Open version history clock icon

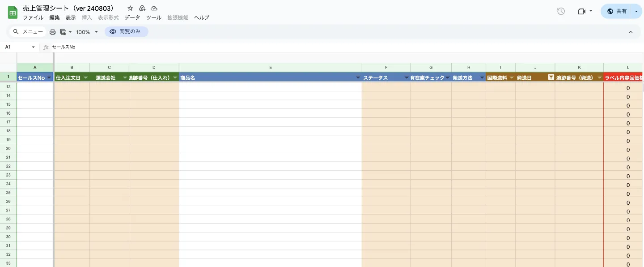pyautogui.click(x=561, y=11)
